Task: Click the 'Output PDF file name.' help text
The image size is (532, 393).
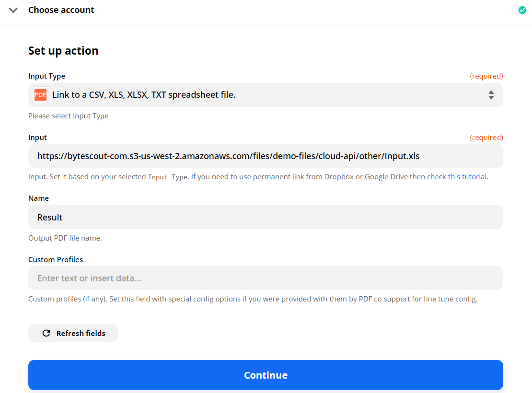Action: pos(65,238)
